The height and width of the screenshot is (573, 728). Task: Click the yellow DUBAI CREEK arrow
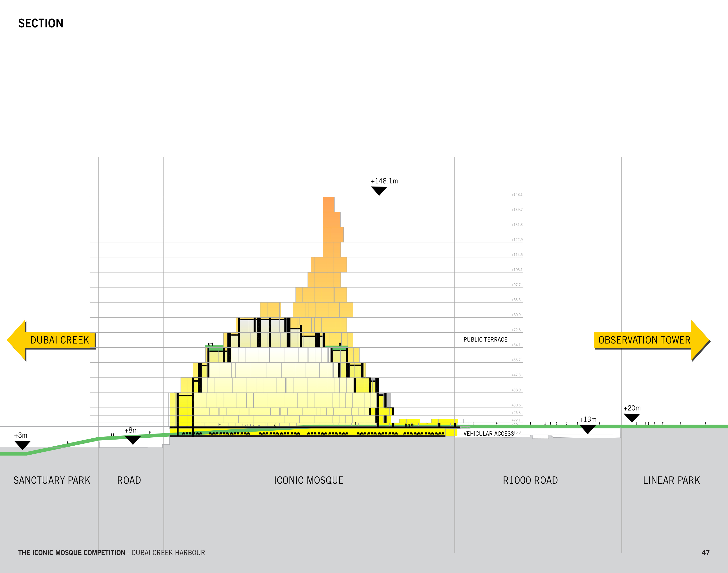click(51, 340)
